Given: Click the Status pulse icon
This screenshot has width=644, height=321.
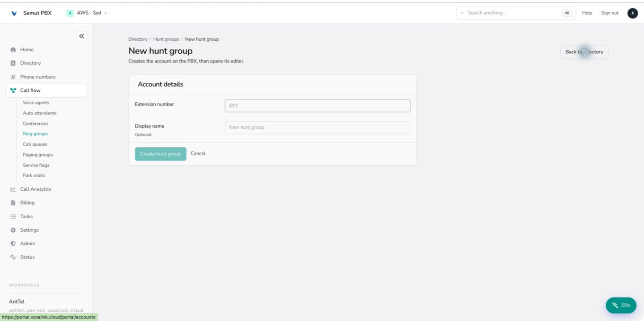Looking at the screenshot, I should (x=13, y=257).
